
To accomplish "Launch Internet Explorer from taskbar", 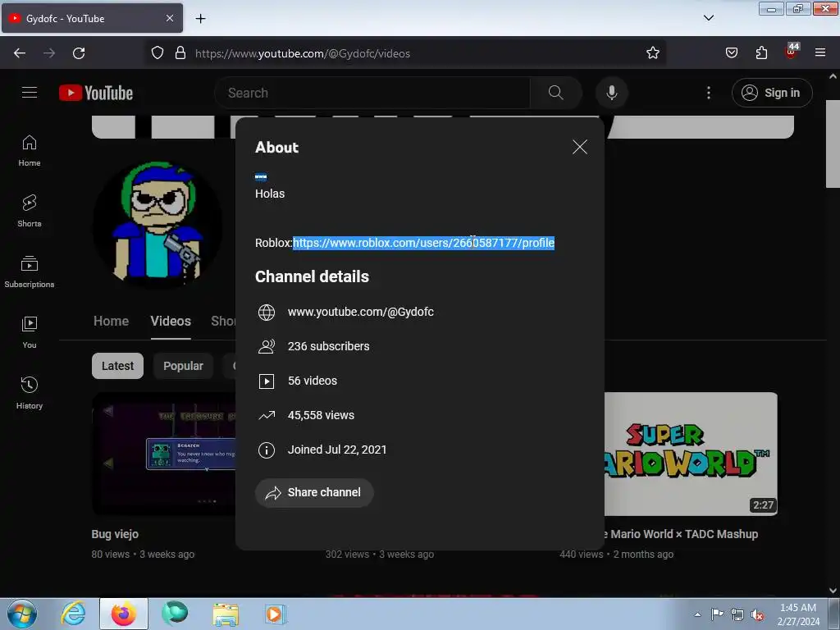I will tap(73, 614).
